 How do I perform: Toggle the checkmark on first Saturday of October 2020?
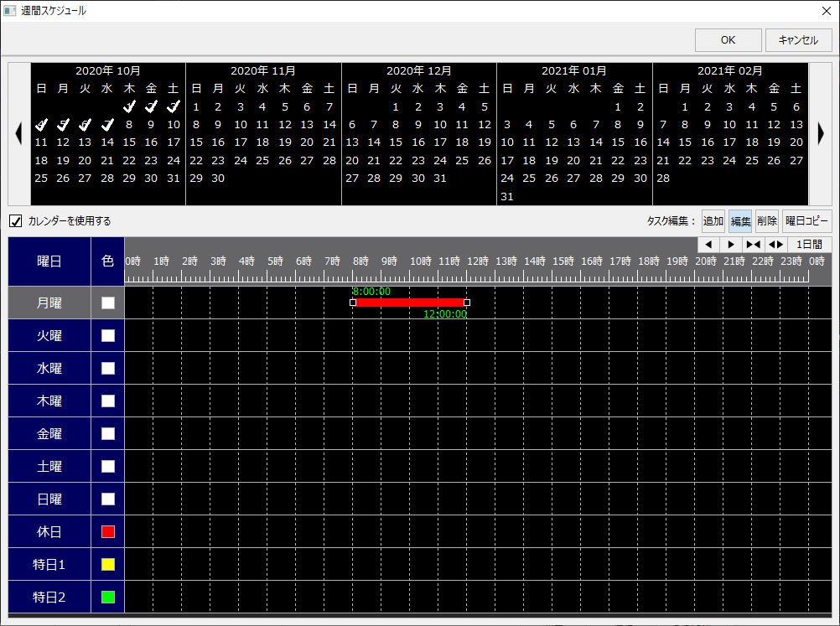coord(173,106)
